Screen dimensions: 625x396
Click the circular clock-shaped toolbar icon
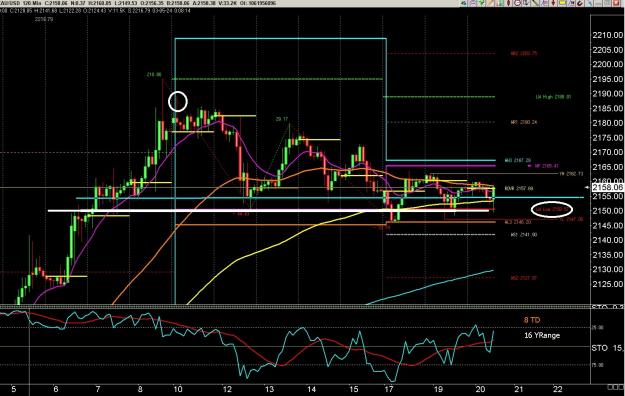pyautogui.click(x=517, y=3)
